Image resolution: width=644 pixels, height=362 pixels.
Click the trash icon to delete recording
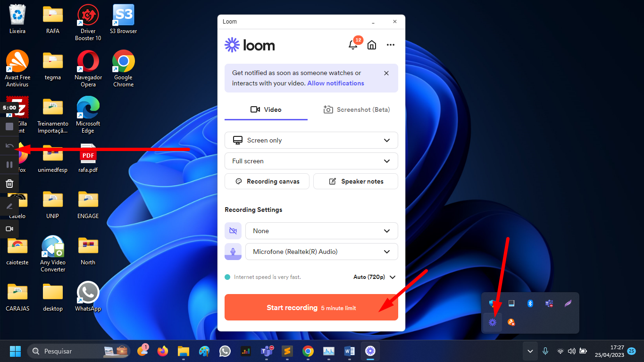click(x=9, y=184)
